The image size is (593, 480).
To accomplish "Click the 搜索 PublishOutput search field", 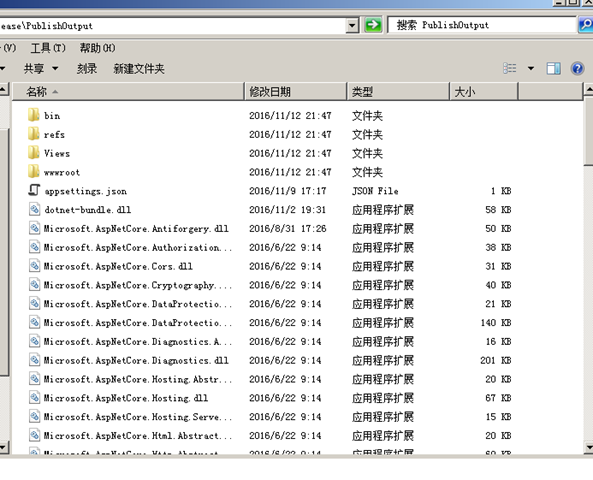I will [x=481, y=25].
